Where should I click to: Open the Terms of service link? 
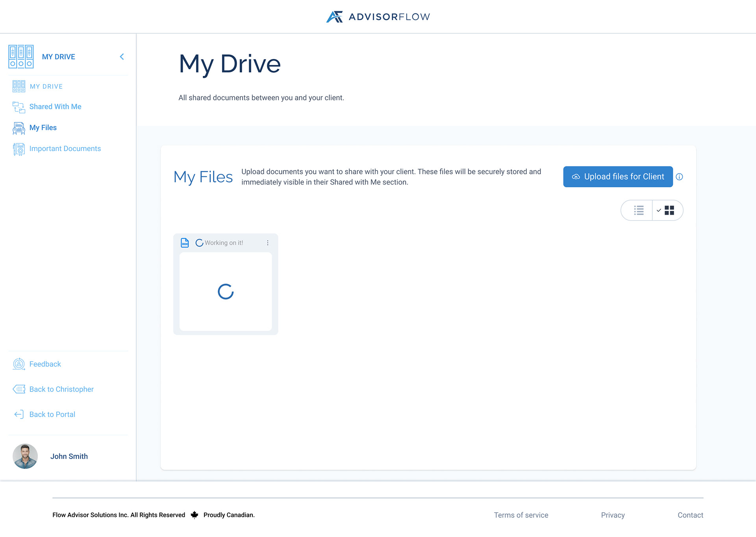click(521, 515)
